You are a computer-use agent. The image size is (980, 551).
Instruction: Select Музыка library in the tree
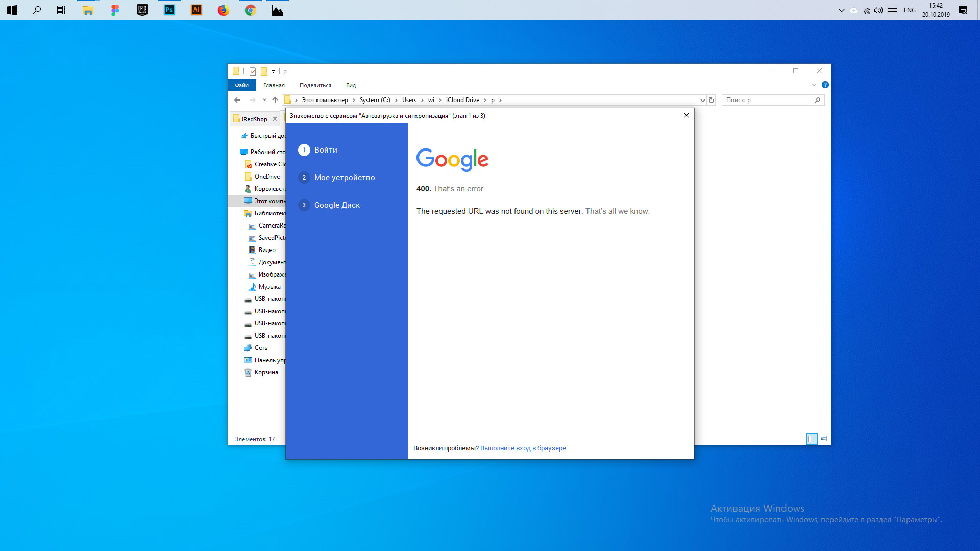(x=264, y=287)
